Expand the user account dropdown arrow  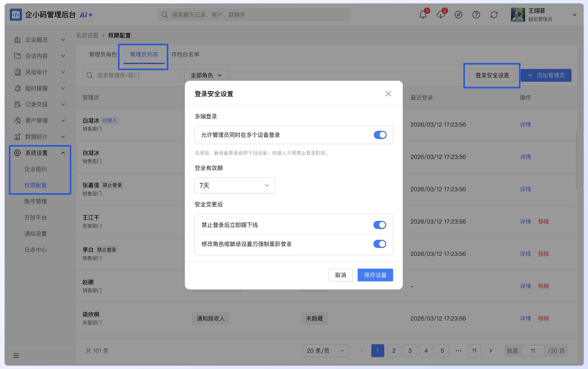[x=575, y=15]
